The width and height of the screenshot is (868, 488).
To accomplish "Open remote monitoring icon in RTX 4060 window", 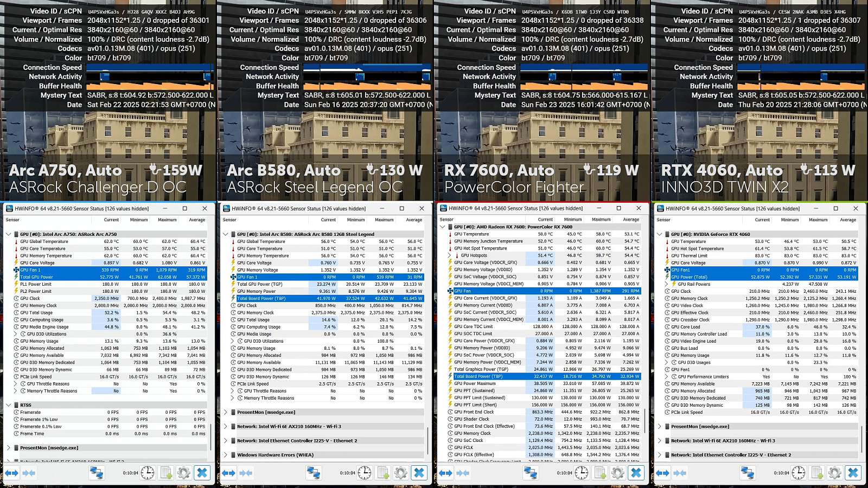I will click(x=748, y=473).
